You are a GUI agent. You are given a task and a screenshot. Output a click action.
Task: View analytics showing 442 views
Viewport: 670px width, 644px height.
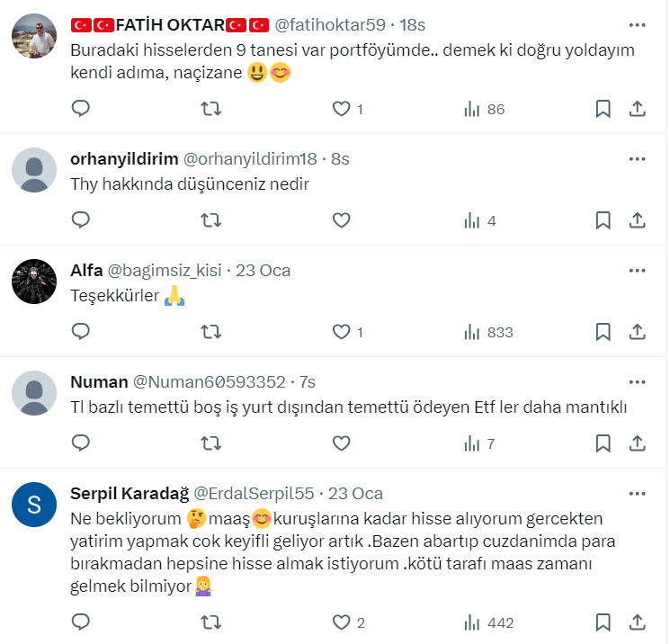point(489,623)
